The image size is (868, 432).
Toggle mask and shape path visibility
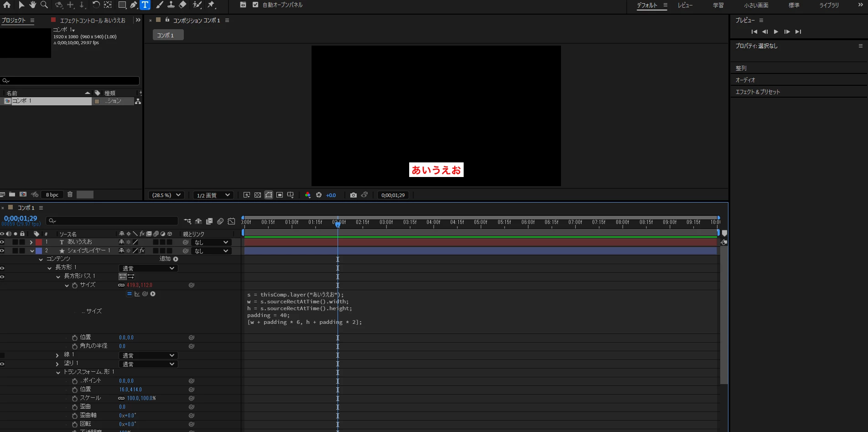coord(269,195)
